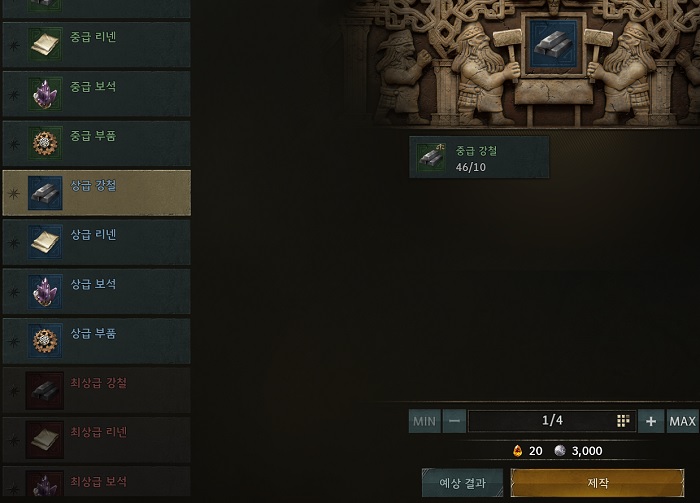This screenshot has width=700, height=503.
Task: Select the 중급 리넨 linen icon
Action: pos(45,44)
